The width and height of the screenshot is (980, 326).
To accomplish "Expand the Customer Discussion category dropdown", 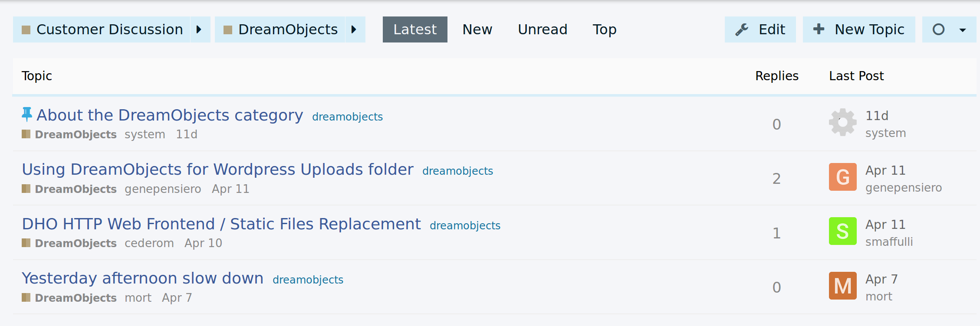I will tap(199, 29).
